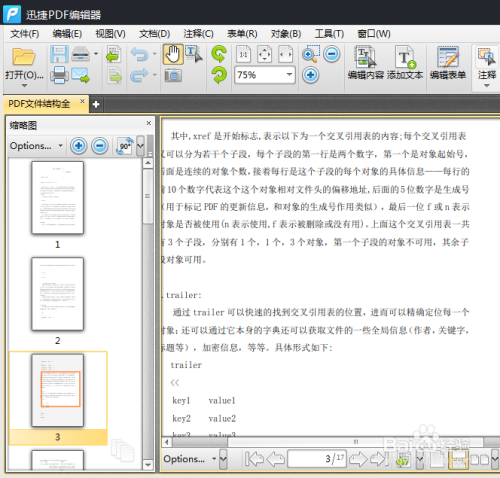The width and height of the screenshot is (500, 478).
Task: Select the Hand tool
Action: pos(173,54)
